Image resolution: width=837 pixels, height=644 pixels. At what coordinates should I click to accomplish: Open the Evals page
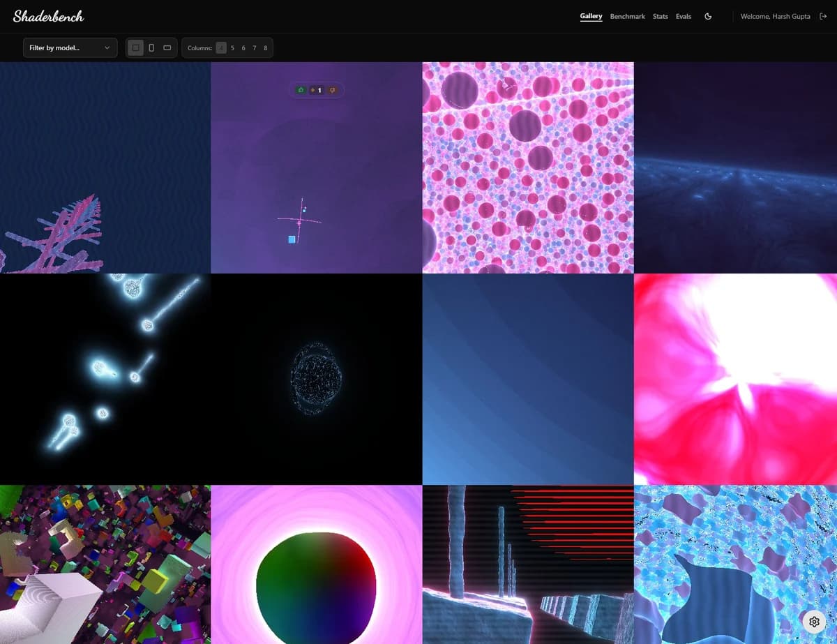click(x=683, y=16)
